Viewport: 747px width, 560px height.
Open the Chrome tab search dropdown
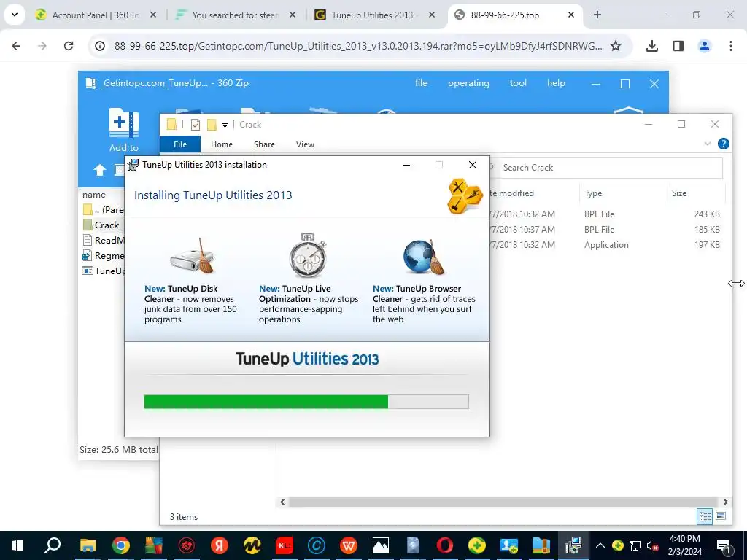(15, 15)
